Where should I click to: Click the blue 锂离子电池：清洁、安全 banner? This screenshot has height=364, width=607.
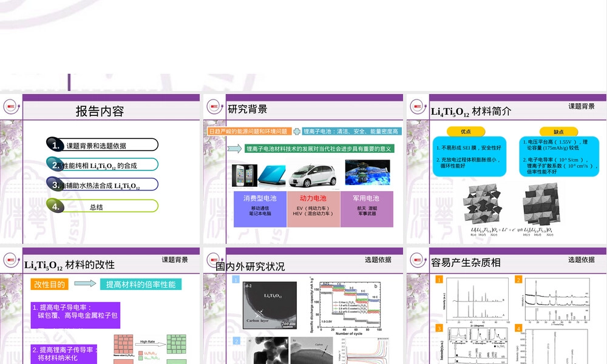pos(351,132)
